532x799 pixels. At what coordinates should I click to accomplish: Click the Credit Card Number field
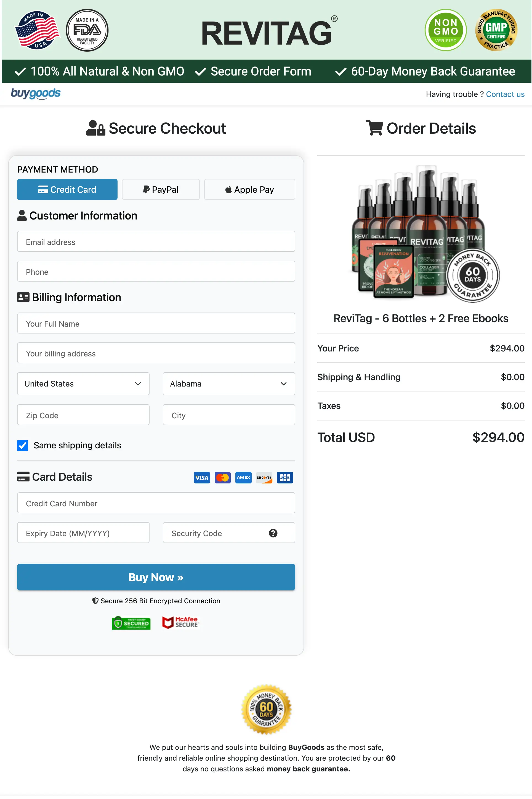pos(156,503)
